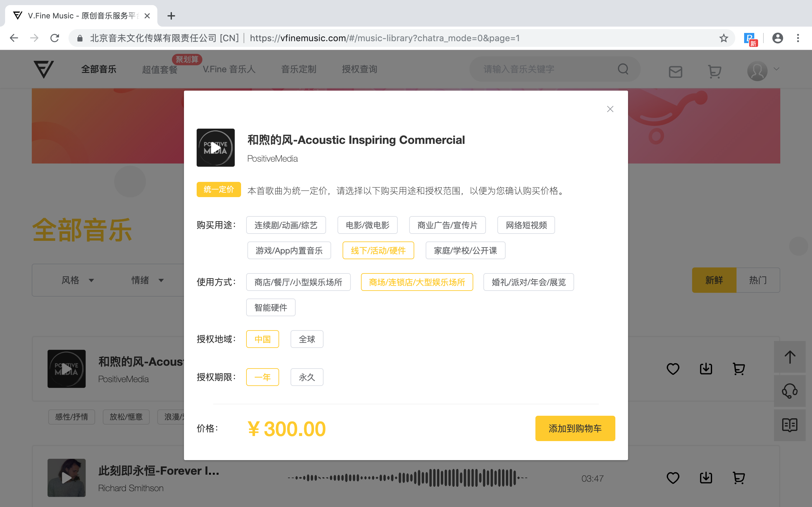Screen dimensions: 812x507
Task: Play the track preview thumbnail in dialog
Action: point(215,148)
